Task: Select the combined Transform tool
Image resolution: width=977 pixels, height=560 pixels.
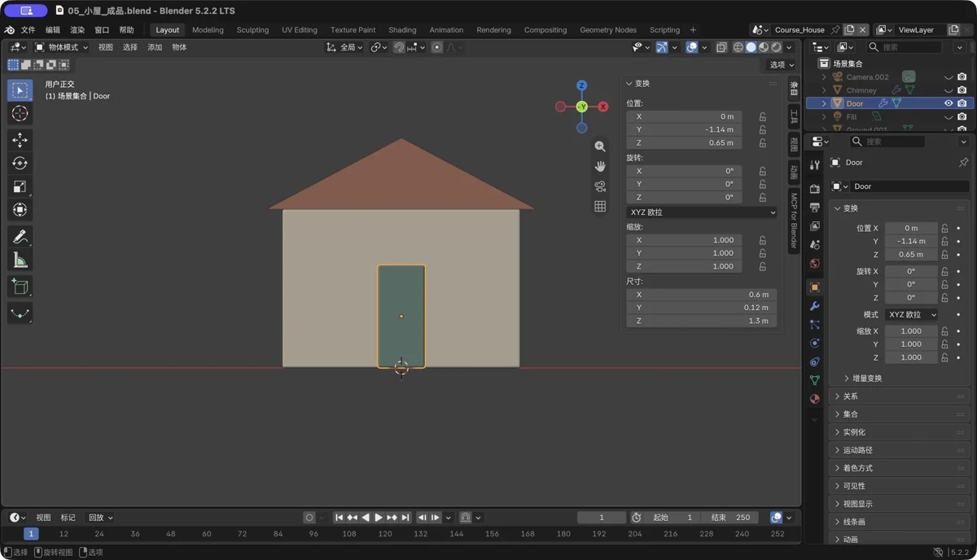Action: [20, 210]
